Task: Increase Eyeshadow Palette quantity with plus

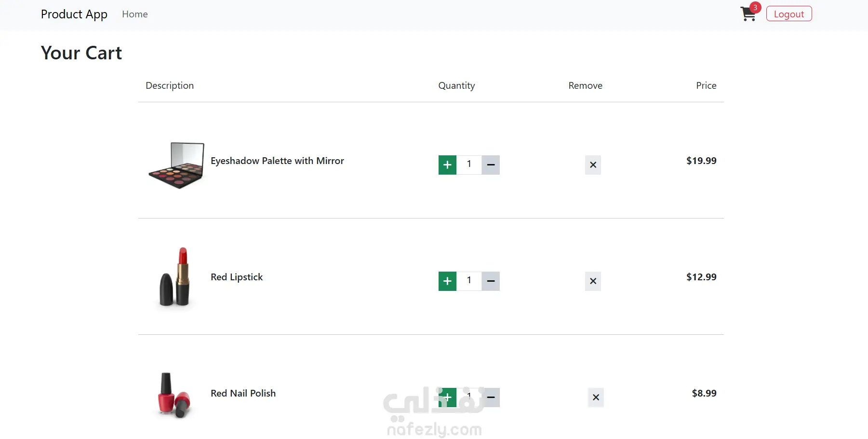Action: tap(447, 165)
